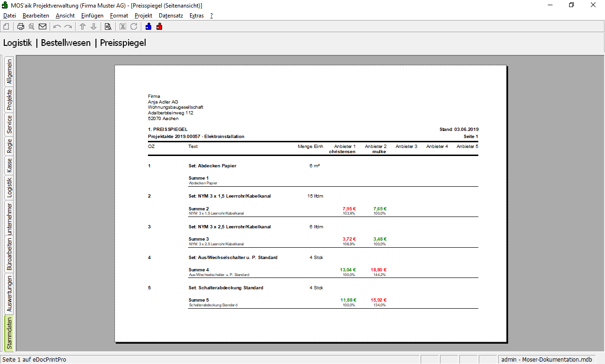Click the new blank document icon
The height and width of the screenshot is (364, 605).
[6, 26]
